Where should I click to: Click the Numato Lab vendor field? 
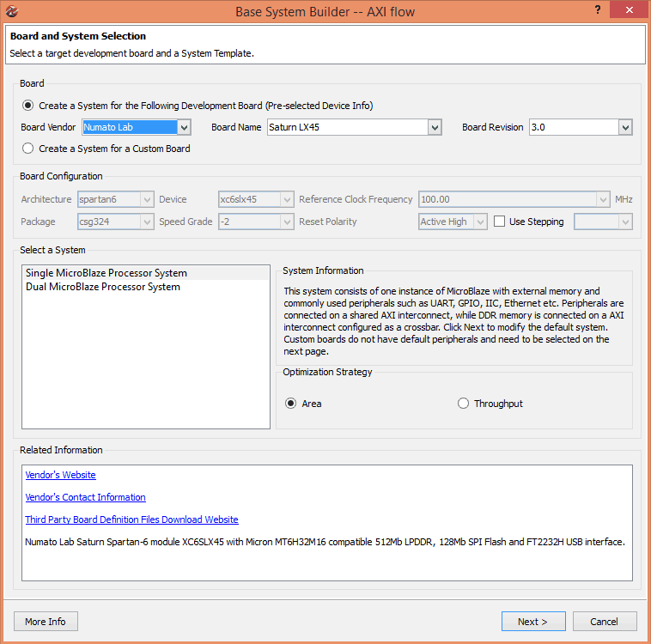[129, 127]
